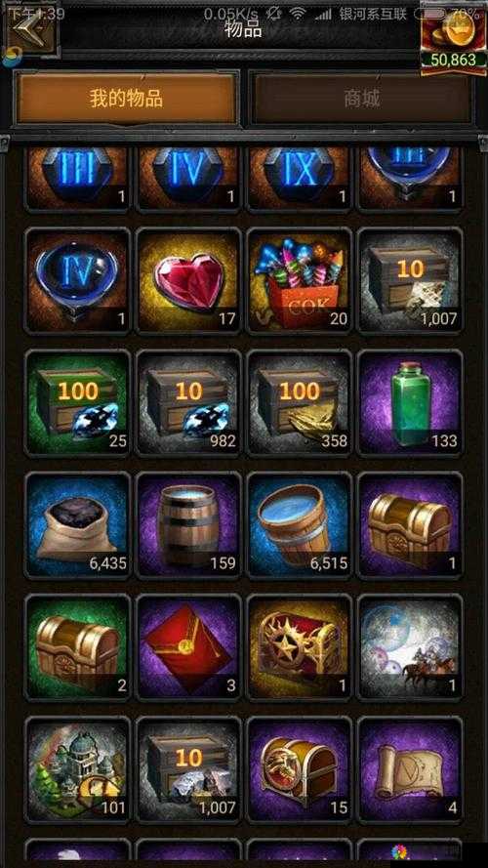Select the city building item with 101
This screenshot has width=488, height=868.
coord(78,769)
